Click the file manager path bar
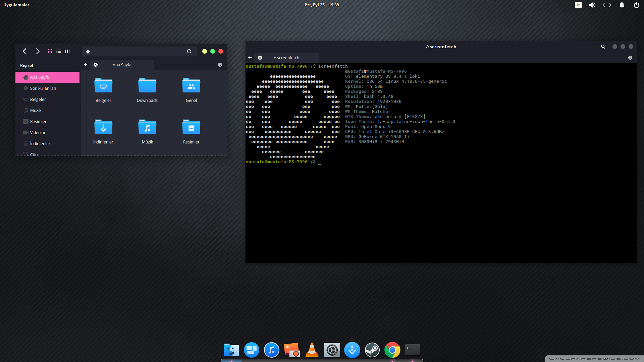 click(x=139, y=51)
